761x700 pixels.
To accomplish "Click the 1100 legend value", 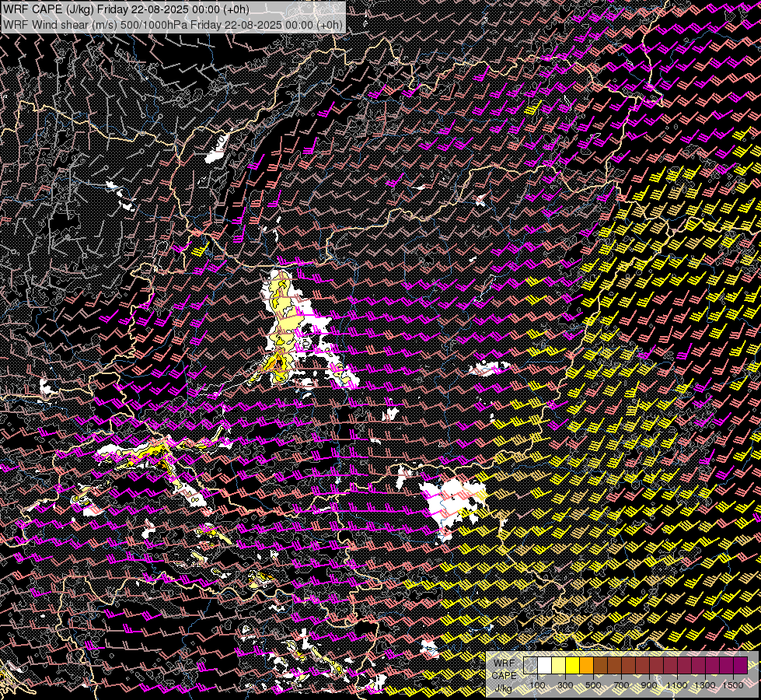I will 677,685.
